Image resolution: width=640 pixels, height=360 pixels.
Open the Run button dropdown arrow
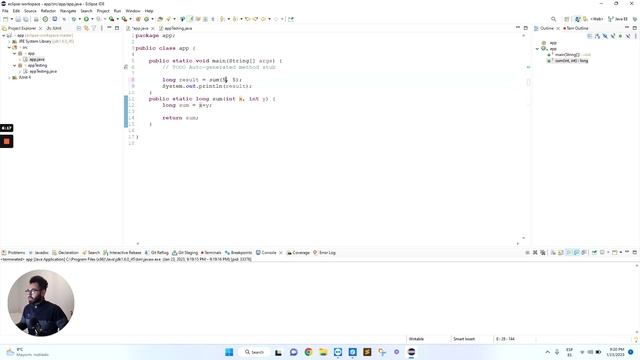click(x=92, y=19)
